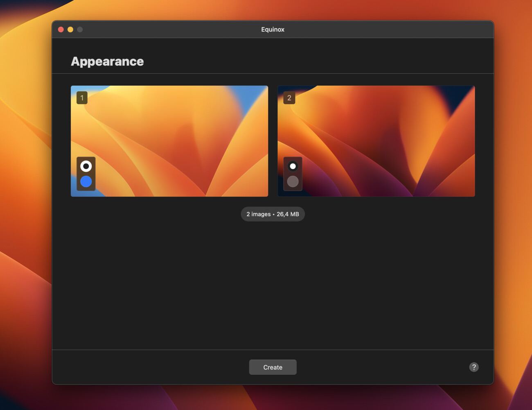Select dark appearance for image 2
Viewport: 532px width, 410px height.
293,181
